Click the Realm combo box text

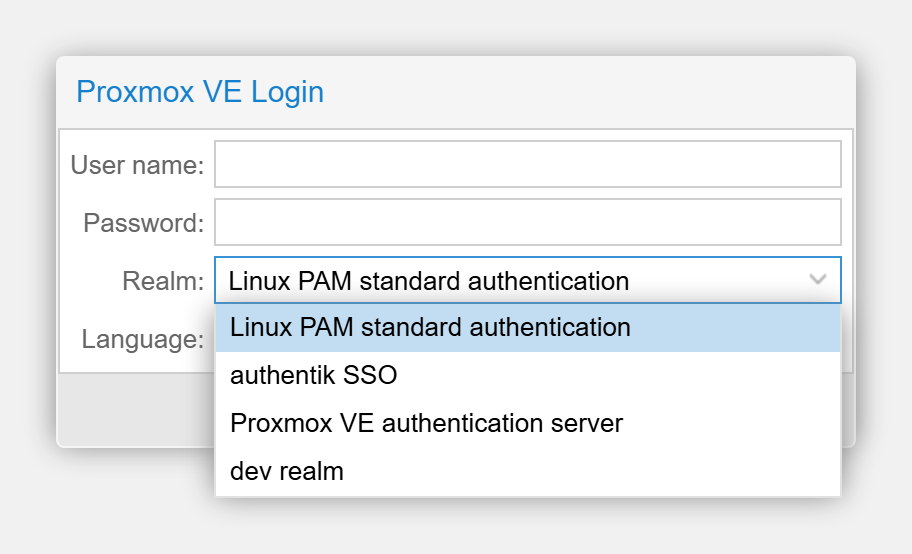(x=429, y=281)
